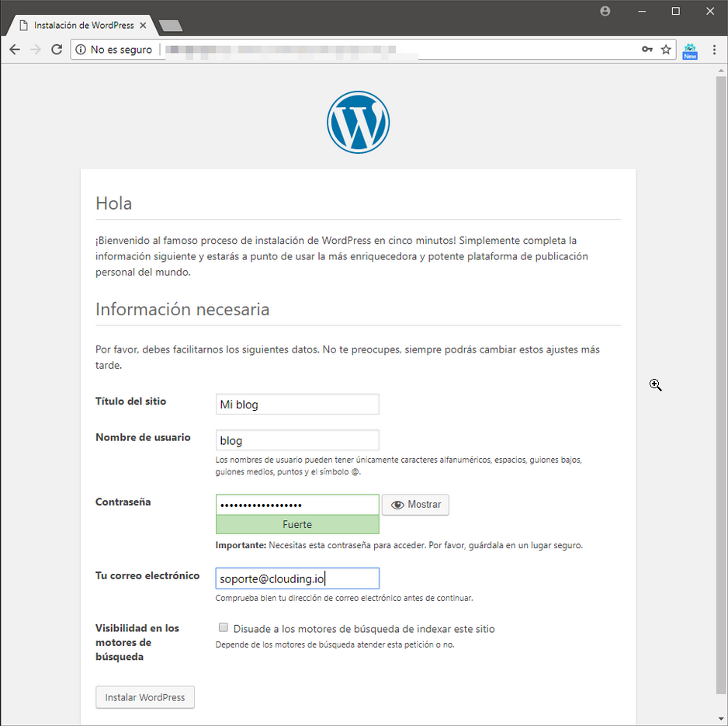
Task: Click the Contraseña password field
Action: [x=297, y=505]
